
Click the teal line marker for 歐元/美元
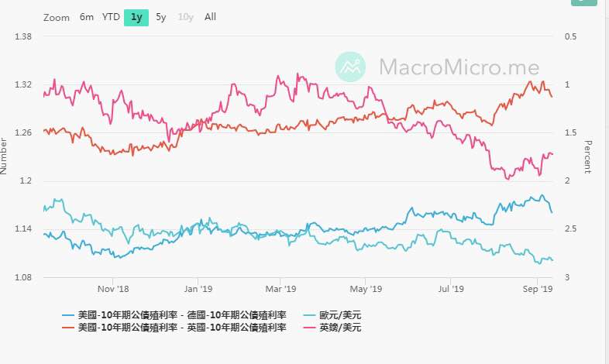pos(310,315)
